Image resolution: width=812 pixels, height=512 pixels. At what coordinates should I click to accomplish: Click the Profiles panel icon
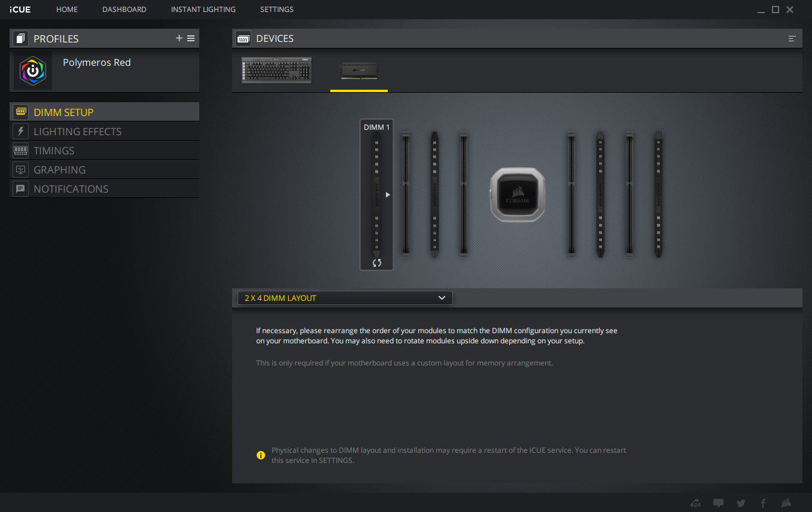point(20,39)
